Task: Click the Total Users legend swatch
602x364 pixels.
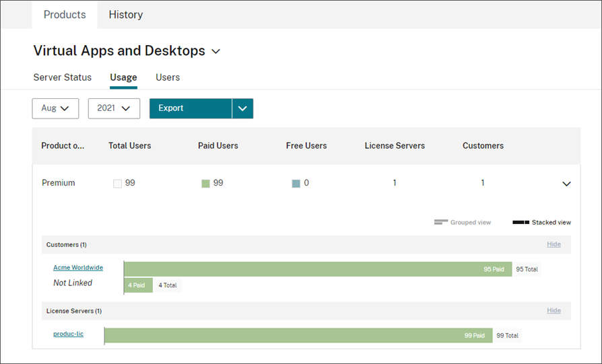Action: [118, 184]
